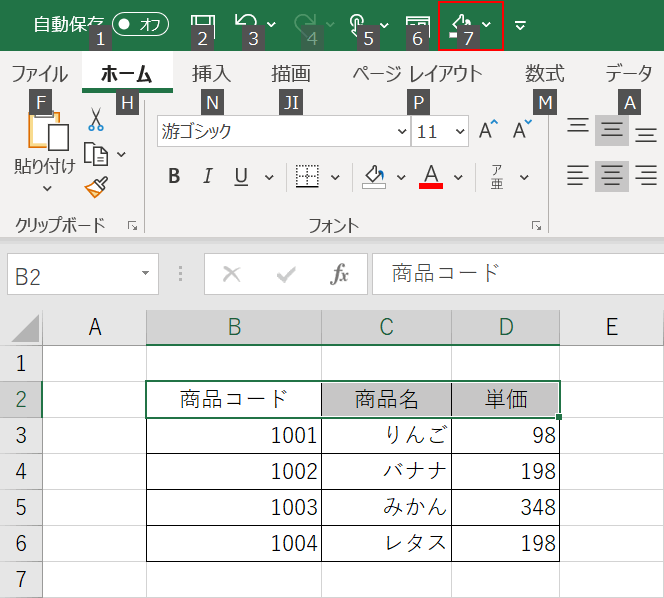Select row 4 header
Image resolution: width=664 pixels, height=598 pixels.
(x=21, y=472)
